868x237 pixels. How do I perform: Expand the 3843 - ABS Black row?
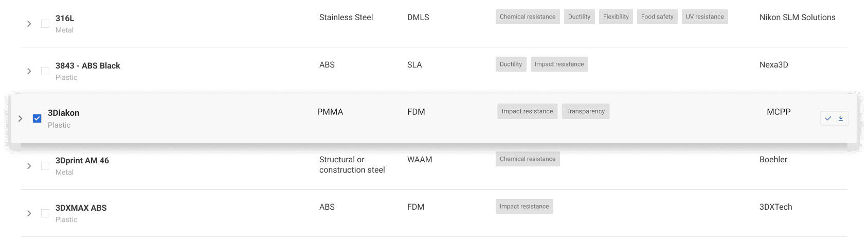tap(29, 71)
